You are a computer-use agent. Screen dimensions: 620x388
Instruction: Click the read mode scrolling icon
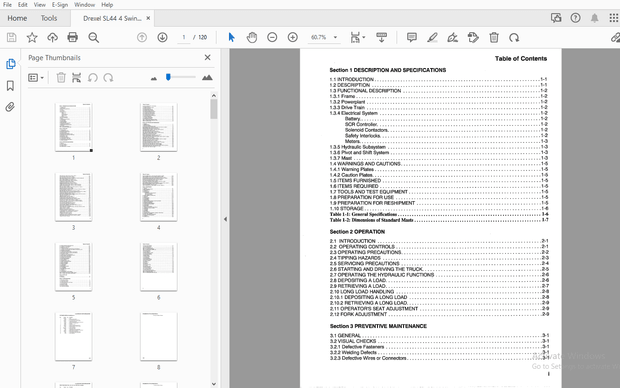pyautogui.click(x=382, y=38)
